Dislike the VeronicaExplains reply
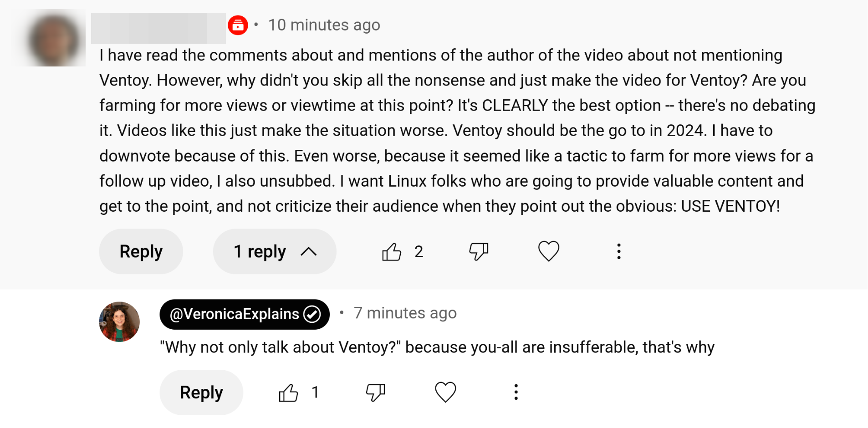 (376, 392)
